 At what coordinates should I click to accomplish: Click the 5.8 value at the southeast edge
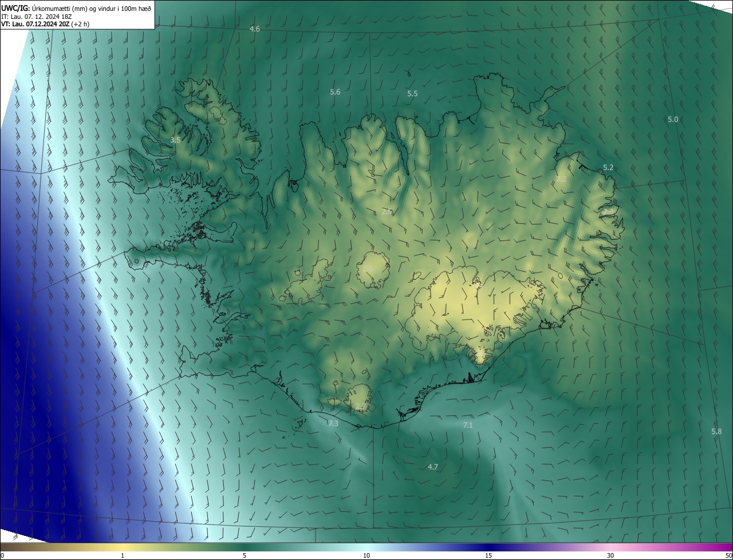pyautogui.click(x=716, y=431)
